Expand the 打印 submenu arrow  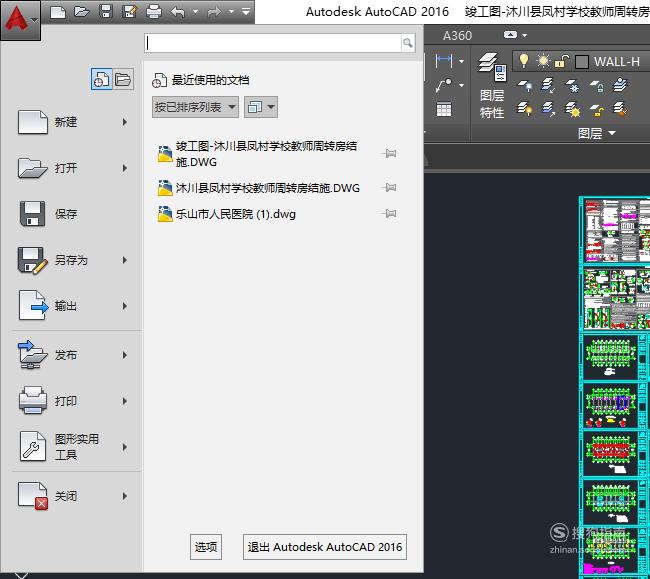(x=125, y=401)
